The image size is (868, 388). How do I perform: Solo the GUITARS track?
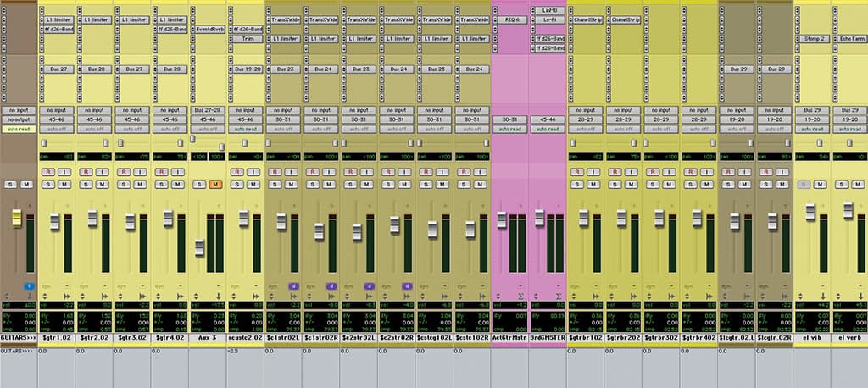pyautogui.click(x=10, y=185)
